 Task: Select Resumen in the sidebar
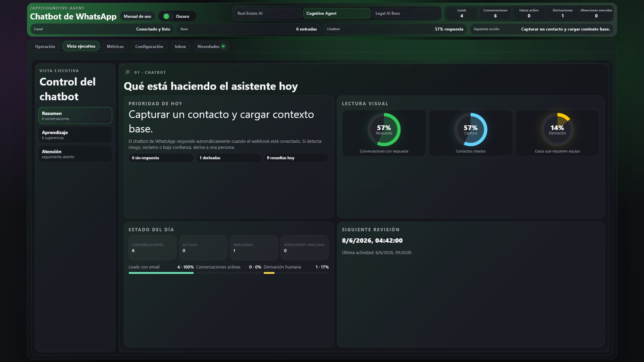(x=75, y=116)
